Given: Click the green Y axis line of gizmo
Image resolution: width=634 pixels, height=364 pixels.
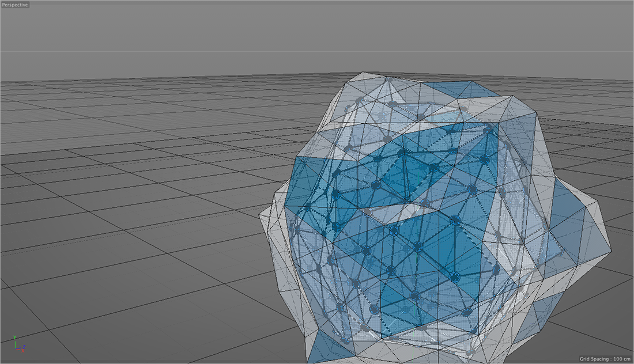Looking at the screenshot, I should tap(15, 343).
